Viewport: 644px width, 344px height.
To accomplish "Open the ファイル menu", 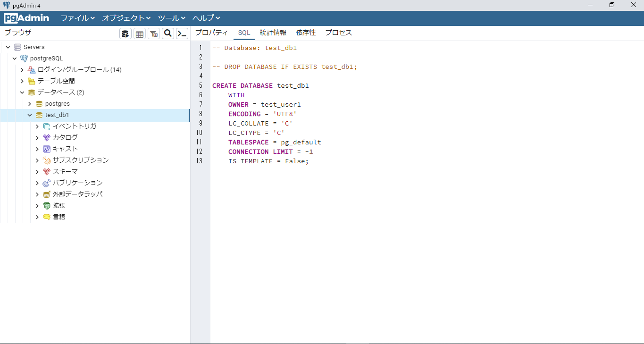I will click(x=77, y=18).
